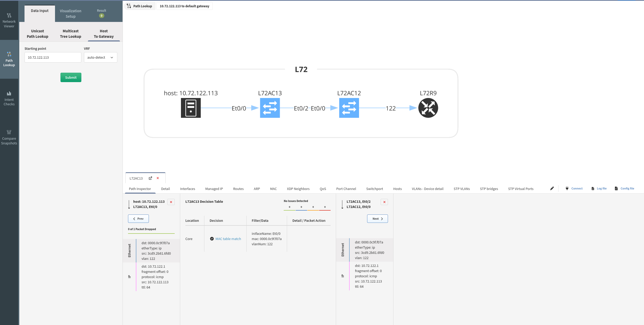Image resolution: width=644 pixels, height=325 pixels.
Task: Open the Switchport tab
Action: [375, 189]
